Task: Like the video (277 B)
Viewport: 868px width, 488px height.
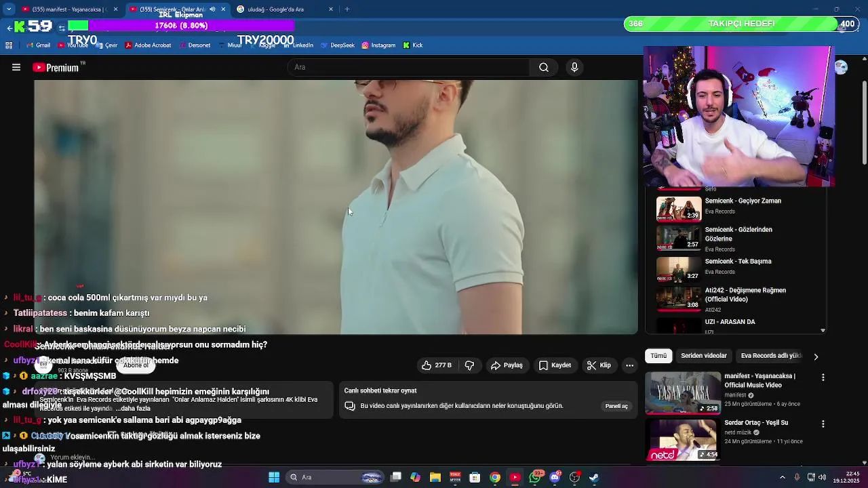Action: (x=437, y=365)
